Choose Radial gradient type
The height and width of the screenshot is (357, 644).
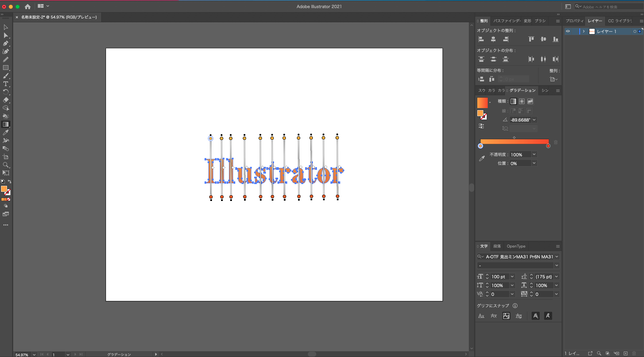point(522,101)
